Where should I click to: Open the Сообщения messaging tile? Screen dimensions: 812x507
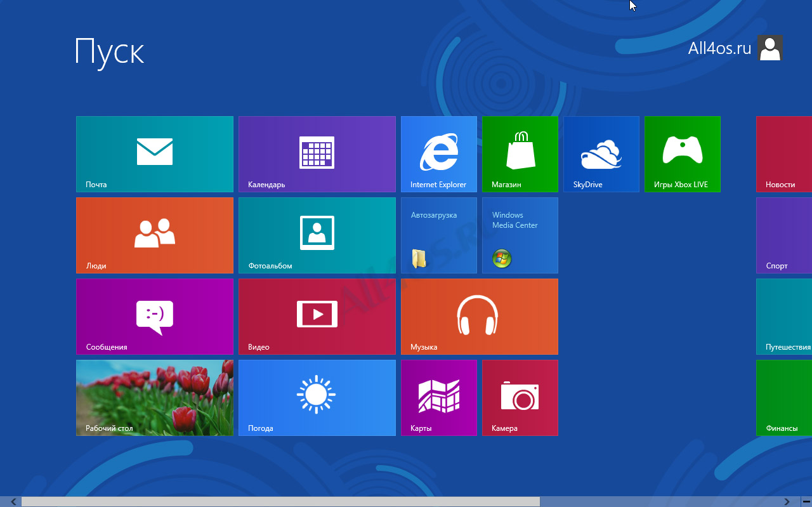click(155, 317)
